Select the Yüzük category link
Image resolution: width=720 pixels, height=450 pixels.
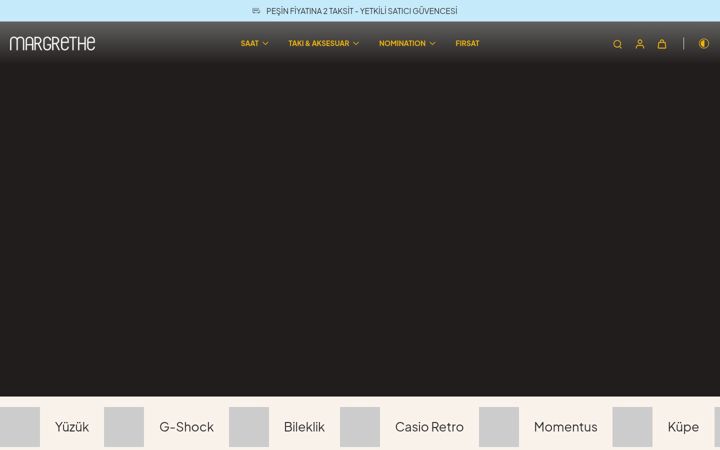coord(72,427)
